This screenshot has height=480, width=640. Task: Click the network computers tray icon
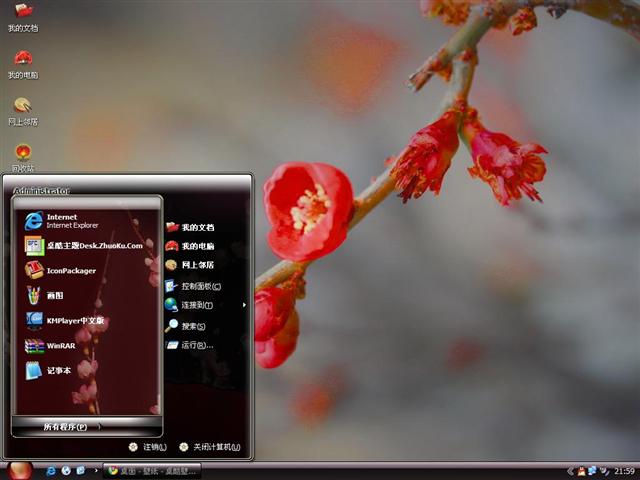pos(593,471)
